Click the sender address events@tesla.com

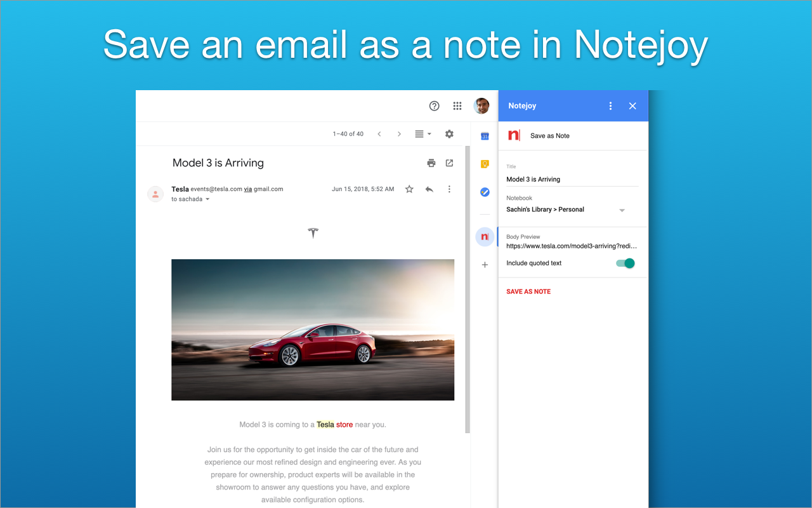click(216, 189)
